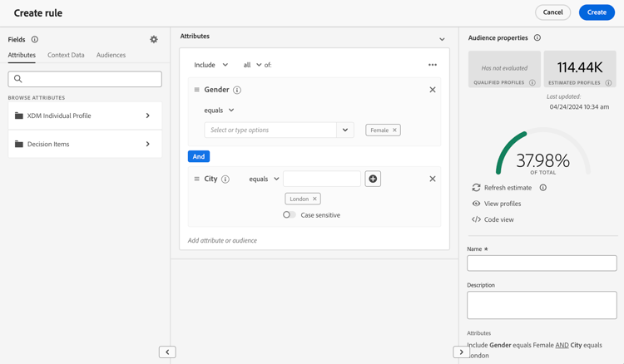
Task: Toggle the Case sensitive switch
Action: [289, 215]
